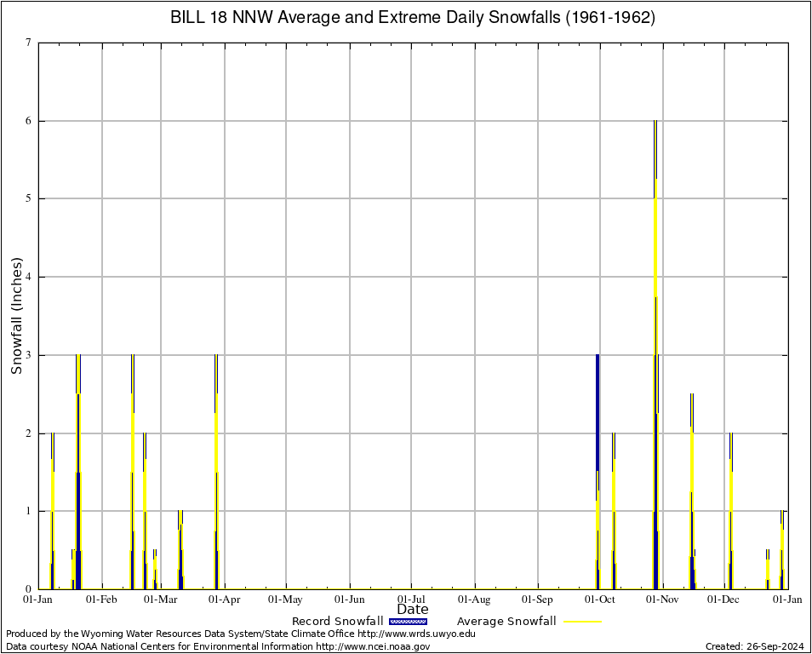Click the chart title BILL 18 NNW
Screen dimensions: 812x654
click(x=413, y=18)
